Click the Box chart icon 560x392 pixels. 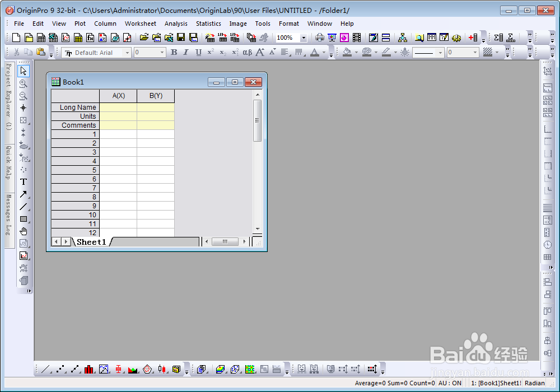tap(118, 369)
